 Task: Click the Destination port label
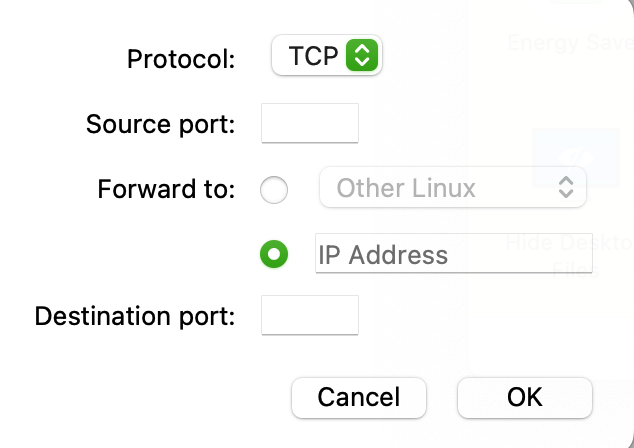pyautogui.click(x=135, y=317)
